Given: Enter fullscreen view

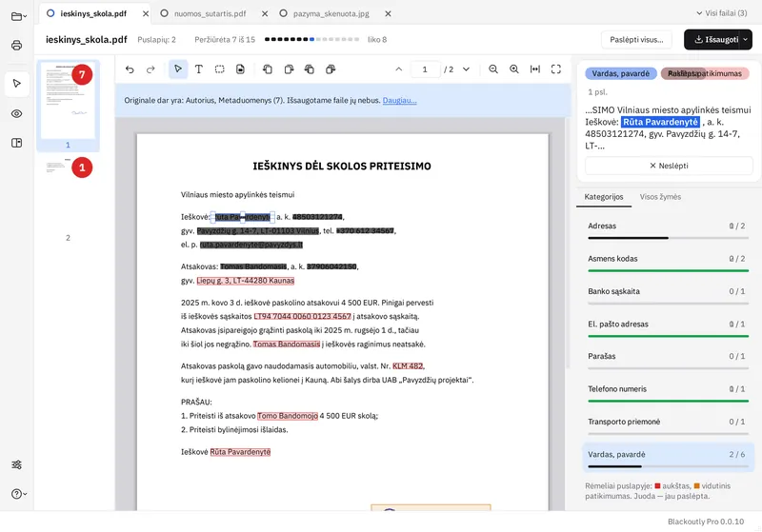Looking at the screenshot, I should [x=556, y=69].
